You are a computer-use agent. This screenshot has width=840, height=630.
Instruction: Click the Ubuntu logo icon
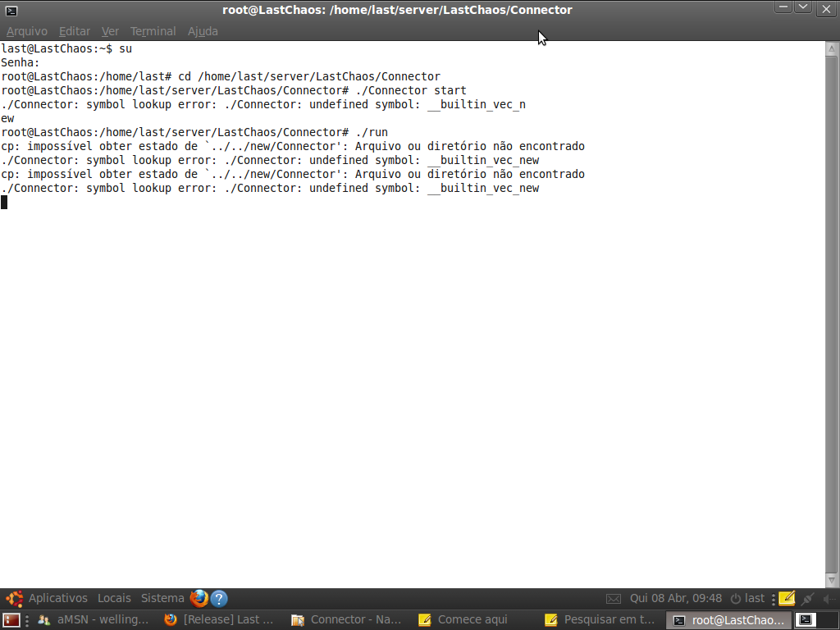pyautogui.click(x=15, y=598)
